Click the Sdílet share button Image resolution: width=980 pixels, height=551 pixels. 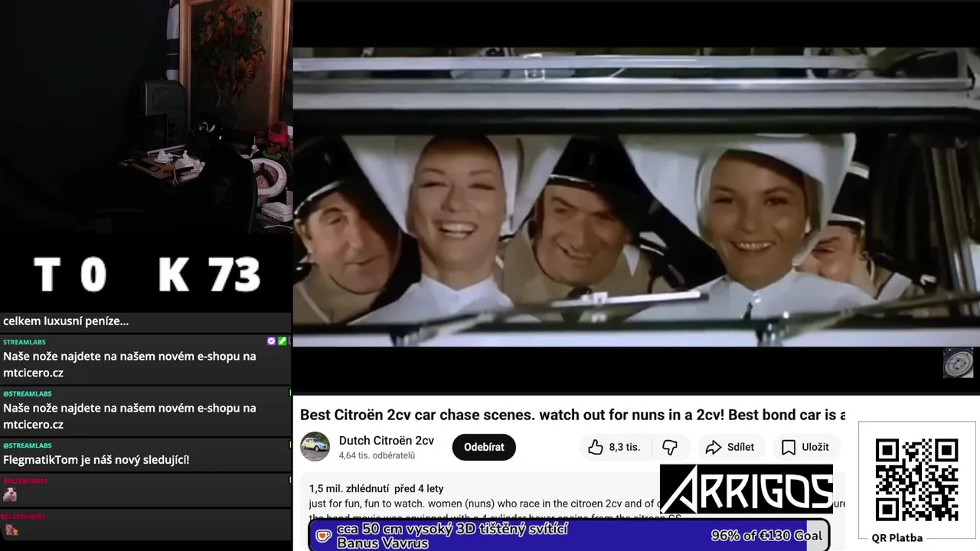[x=730, y=447]
